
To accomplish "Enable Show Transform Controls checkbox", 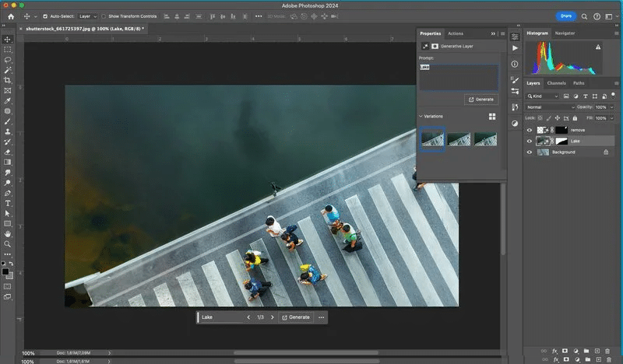I will (x=104, y=16).
